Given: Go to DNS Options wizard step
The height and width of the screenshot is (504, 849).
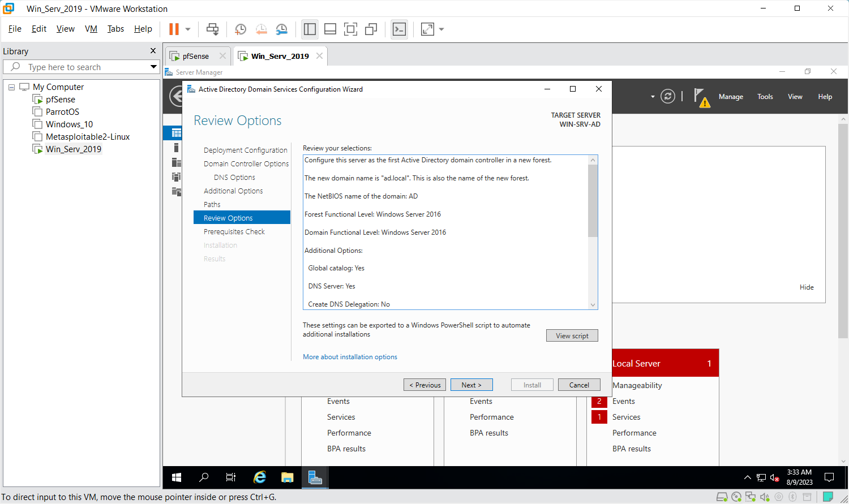Looking at the screenshot, I should click(x=234, y=178).
